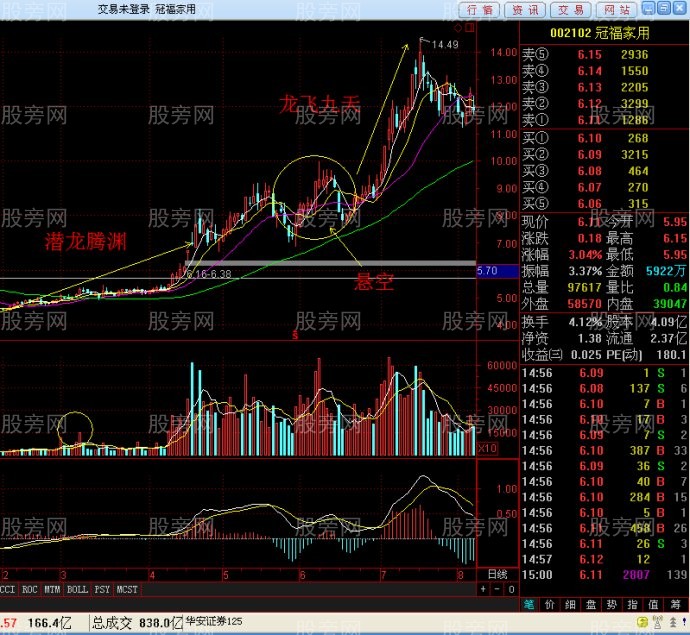
Task: Click the 涨幅 3.04% value
Action: point(585,255)
